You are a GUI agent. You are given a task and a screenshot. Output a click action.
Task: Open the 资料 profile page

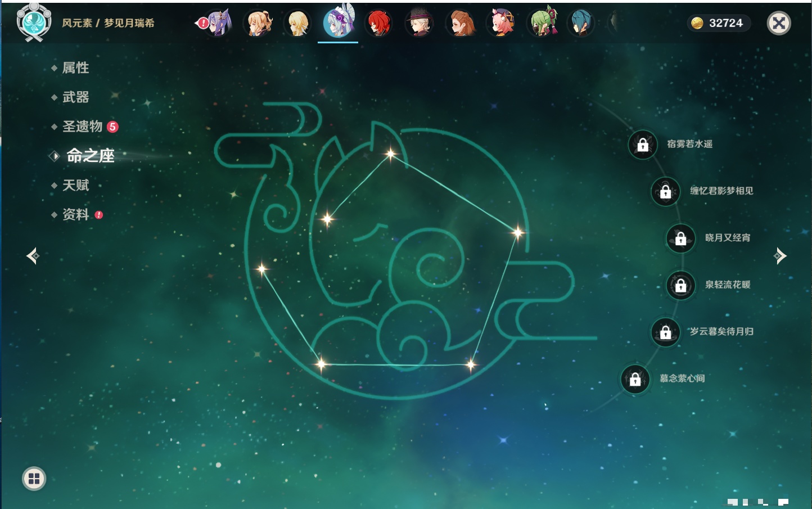(77, 214)
